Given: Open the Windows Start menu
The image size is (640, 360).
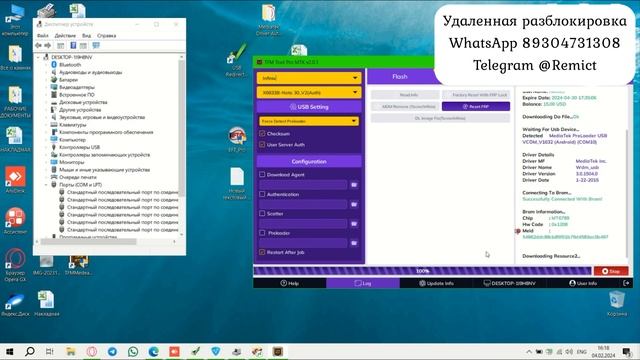Looking at the screenshot, I should (x=10, y=351).
